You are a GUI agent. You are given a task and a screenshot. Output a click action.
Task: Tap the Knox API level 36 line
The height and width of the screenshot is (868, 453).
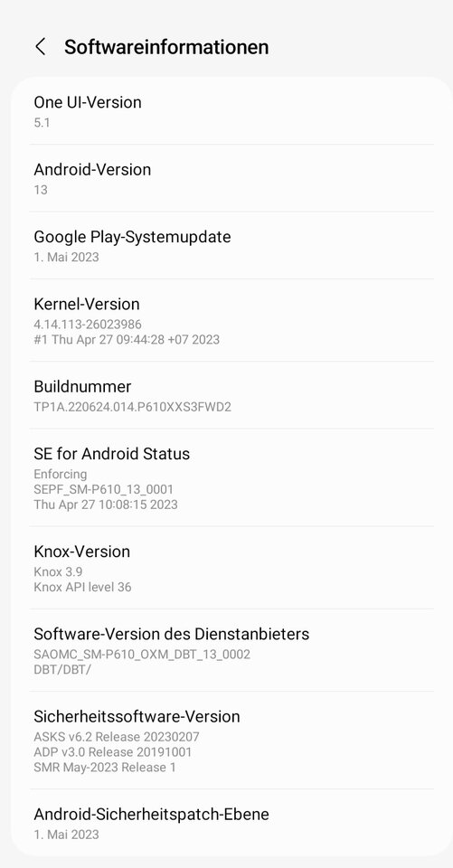pos(82,587)
